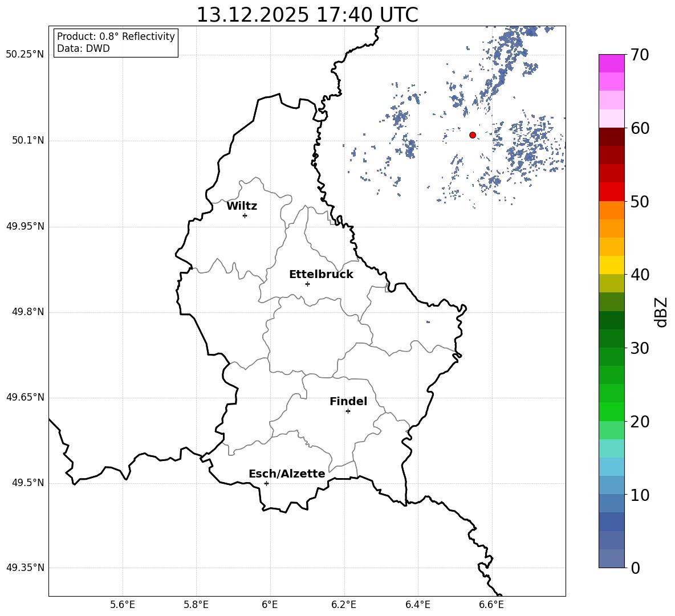Viewport: 675px width, 616px height.
Task: Click the Data: DWD text
Action: [x=83, y=48]
